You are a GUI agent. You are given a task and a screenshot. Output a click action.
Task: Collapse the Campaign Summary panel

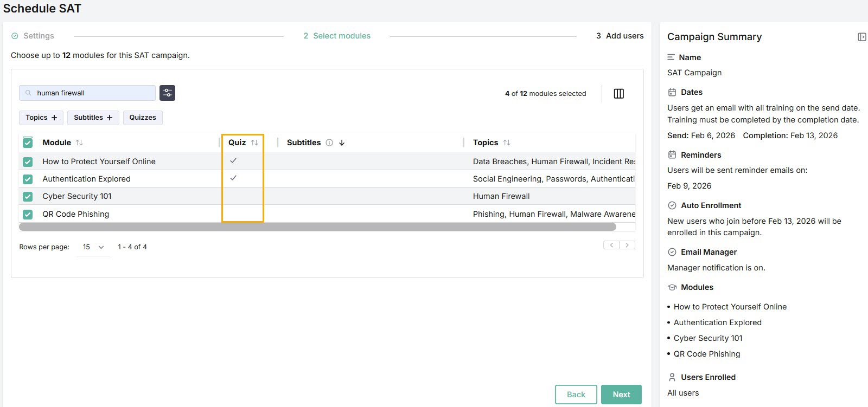pos(861,37)
